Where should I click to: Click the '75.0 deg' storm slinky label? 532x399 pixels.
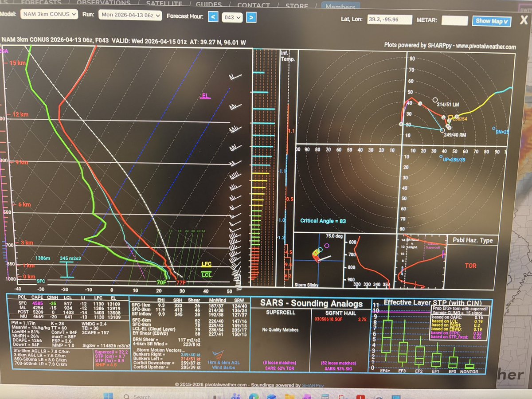[334, 236]
